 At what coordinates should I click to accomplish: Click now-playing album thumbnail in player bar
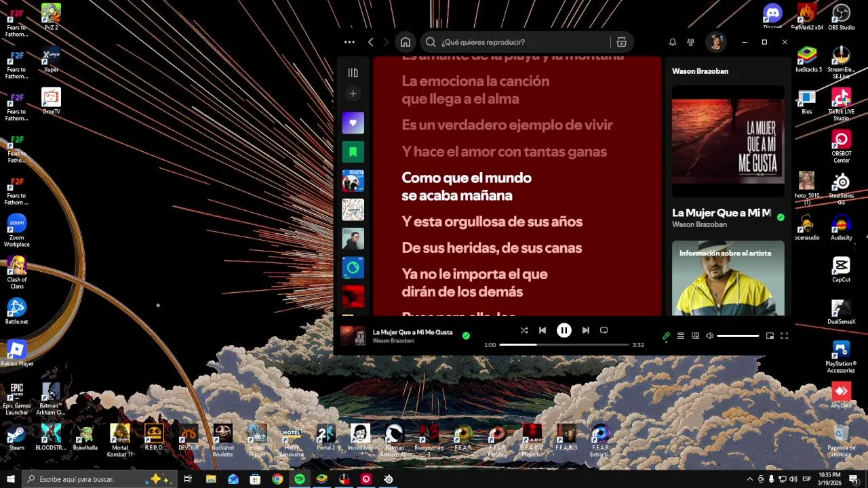tap(353, 335)
